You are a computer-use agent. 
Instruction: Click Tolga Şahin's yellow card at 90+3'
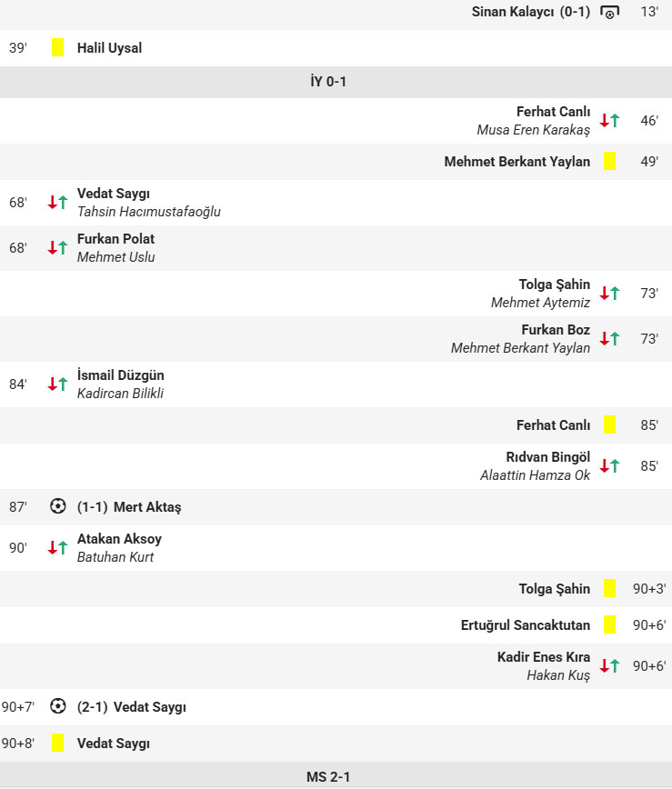[x=609, y=589]
